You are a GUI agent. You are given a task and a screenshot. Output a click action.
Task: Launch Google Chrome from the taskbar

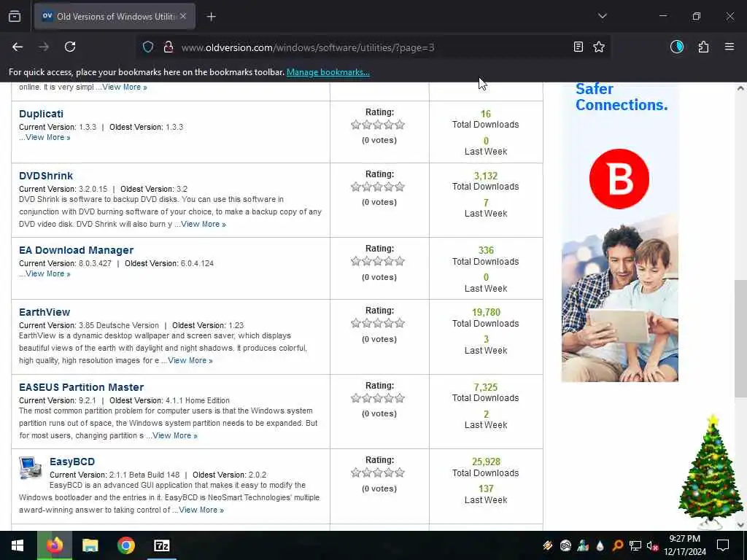click(125, 545)
